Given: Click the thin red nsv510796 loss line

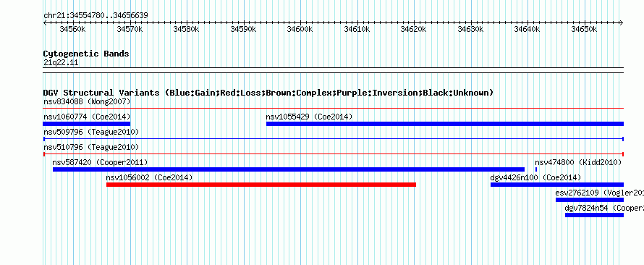Looking at the screenshot, I should click(334, 154).
